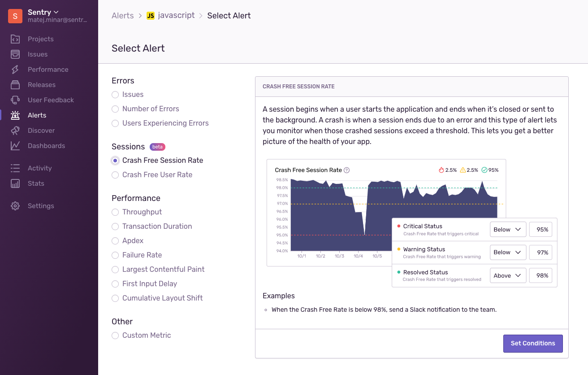Click the Warning Status 97% threshold field
588x375 pixels.
pyautogui.click(x=541, y=253)
